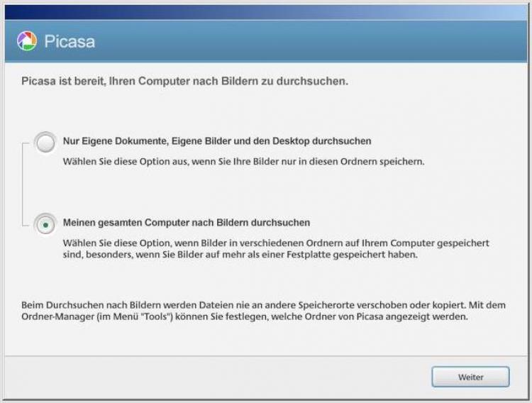The height and width of the screenshot is (403, 532).
Task: Click the blue Picasa header banner
Action: (x=319, y=42)
